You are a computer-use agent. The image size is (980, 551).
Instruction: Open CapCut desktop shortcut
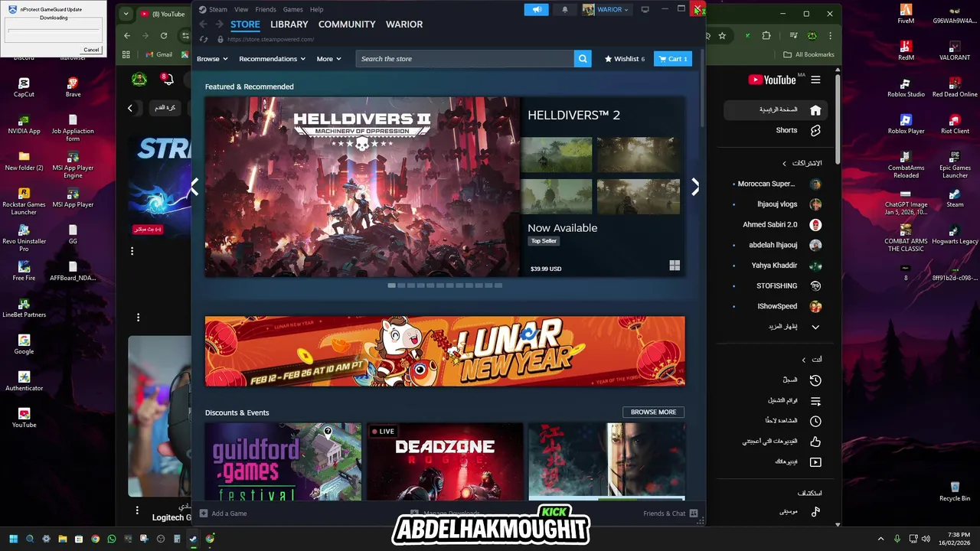click(24, 87)
